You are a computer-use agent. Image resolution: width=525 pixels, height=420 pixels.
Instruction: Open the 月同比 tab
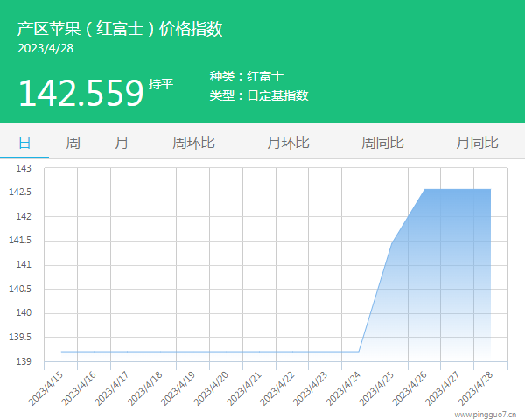(x=477, y=143)
